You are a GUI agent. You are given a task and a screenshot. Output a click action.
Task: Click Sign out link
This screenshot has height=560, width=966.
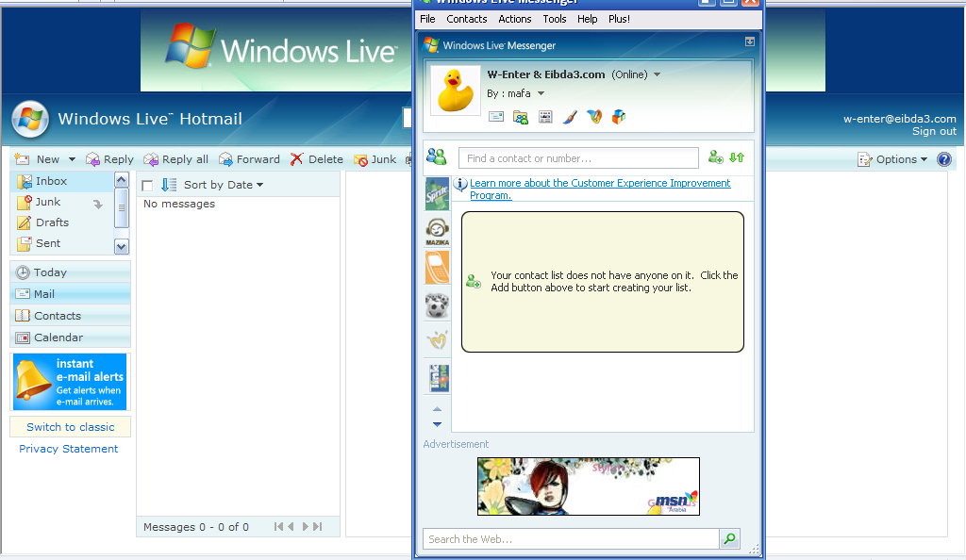[x=934, y=131]
